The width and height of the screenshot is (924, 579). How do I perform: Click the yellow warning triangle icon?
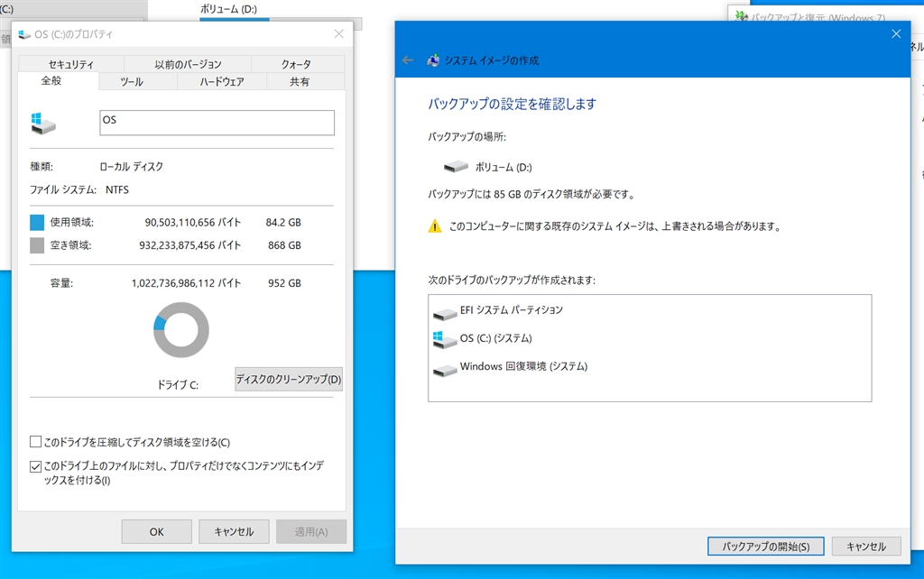434,226
